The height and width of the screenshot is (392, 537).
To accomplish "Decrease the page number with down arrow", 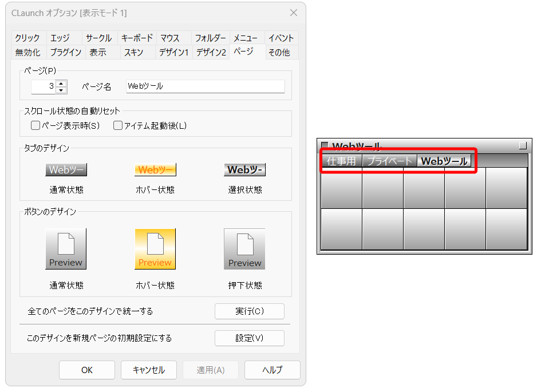I will pyautogui.click(x=62, y=90).
